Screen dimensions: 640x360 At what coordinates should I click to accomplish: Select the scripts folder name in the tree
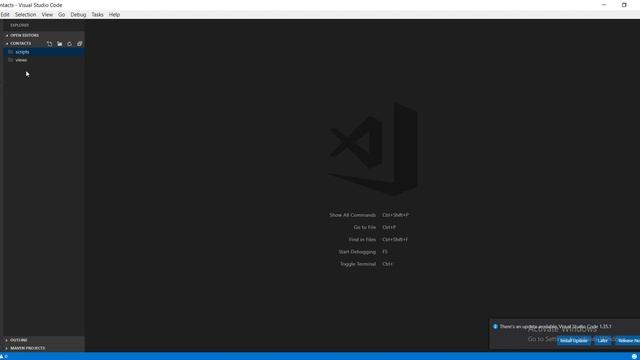(22, 52)
